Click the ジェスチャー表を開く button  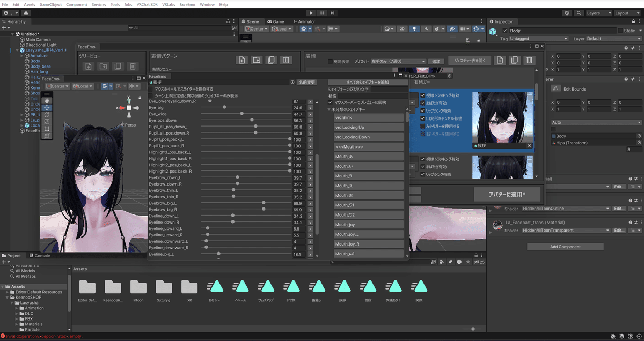[x=470, y=61]
